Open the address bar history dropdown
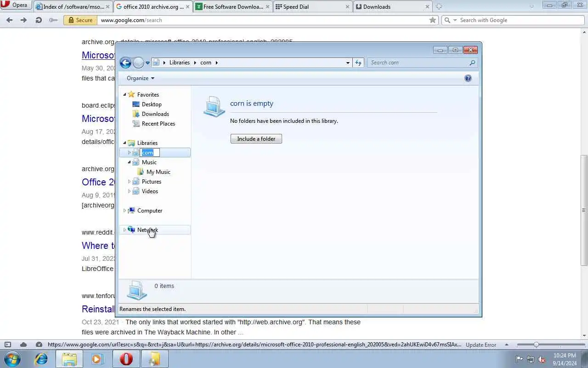588x368 pixels. pos(348,63)
